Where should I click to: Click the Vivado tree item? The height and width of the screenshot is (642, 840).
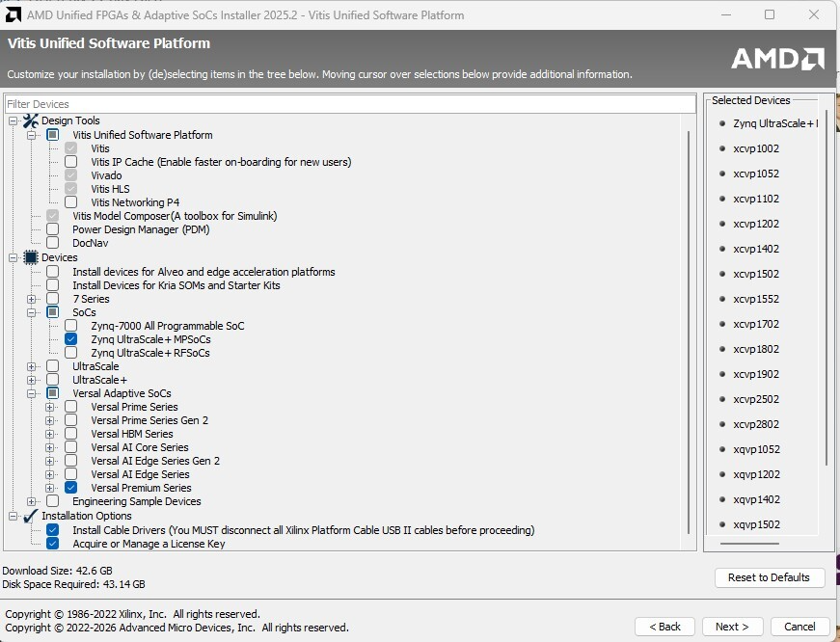106,175
